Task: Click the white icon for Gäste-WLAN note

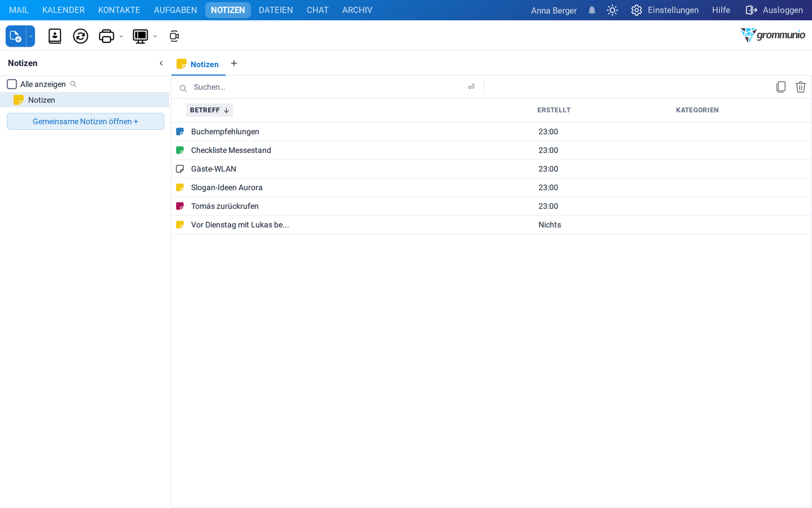Action: click(x=180, y=169)
